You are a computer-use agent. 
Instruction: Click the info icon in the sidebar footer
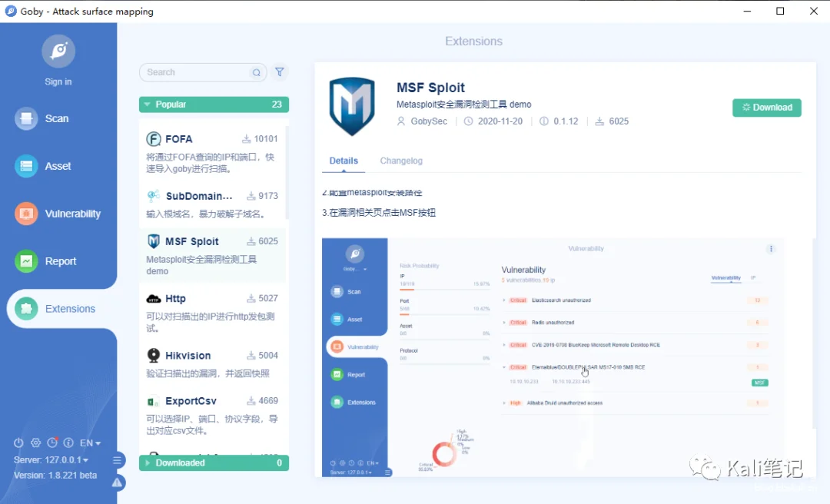click(68, 443)
